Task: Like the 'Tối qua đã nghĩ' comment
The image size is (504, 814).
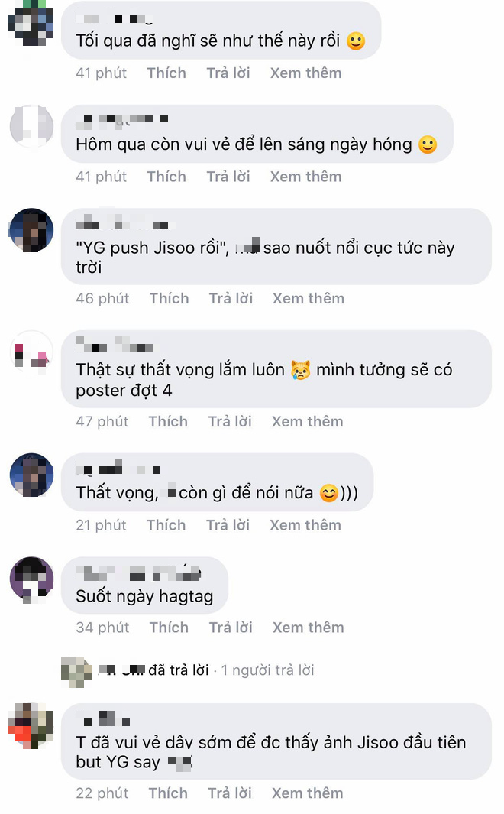Action: (166, 73)
